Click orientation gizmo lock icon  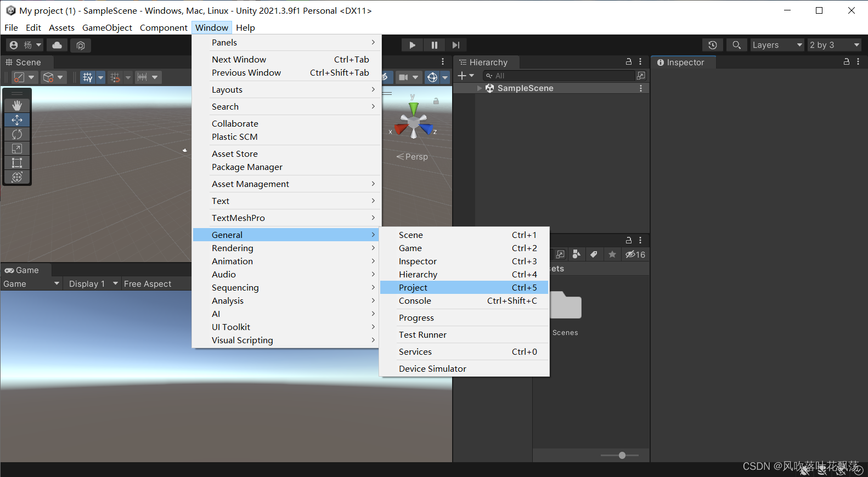(x=436, y=101)
